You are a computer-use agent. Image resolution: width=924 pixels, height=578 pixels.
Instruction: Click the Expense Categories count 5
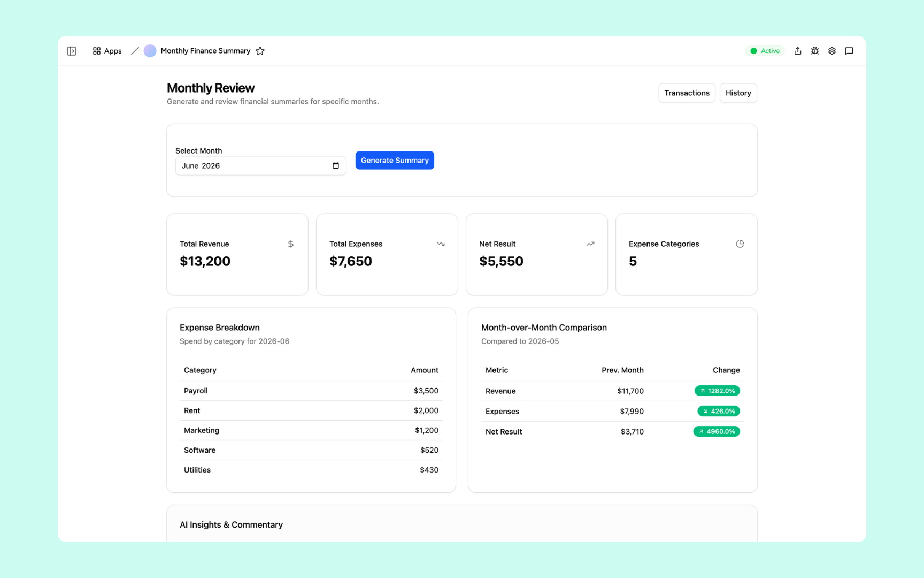coord(633,261)
